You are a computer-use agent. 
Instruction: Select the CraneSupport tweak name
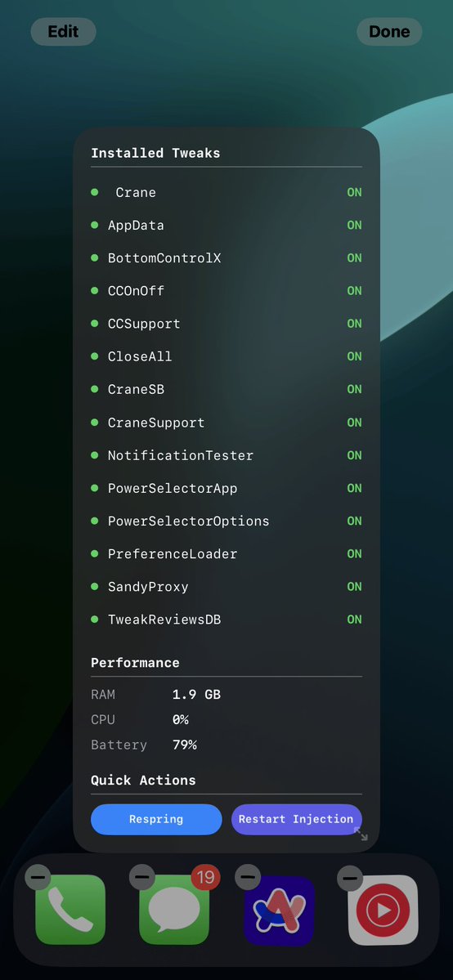click(x=156, y=423)
